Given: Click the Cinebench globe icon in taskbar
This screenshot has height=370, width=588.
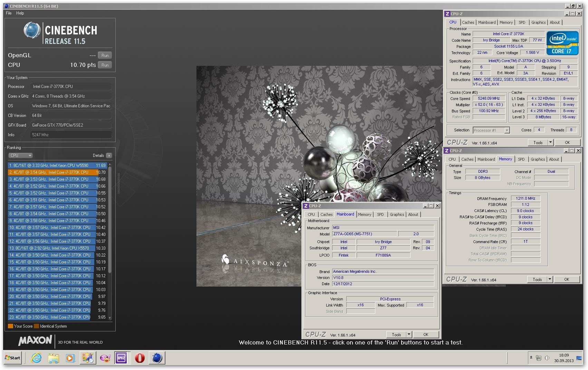Looking at the screenshot, I should (157, 358).
